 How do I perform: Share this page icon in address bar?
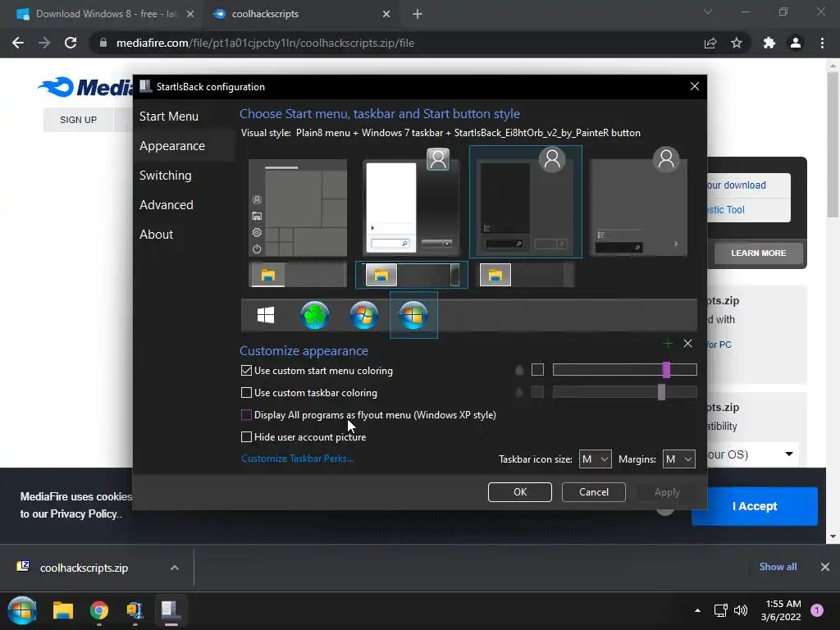click(710, 43)
